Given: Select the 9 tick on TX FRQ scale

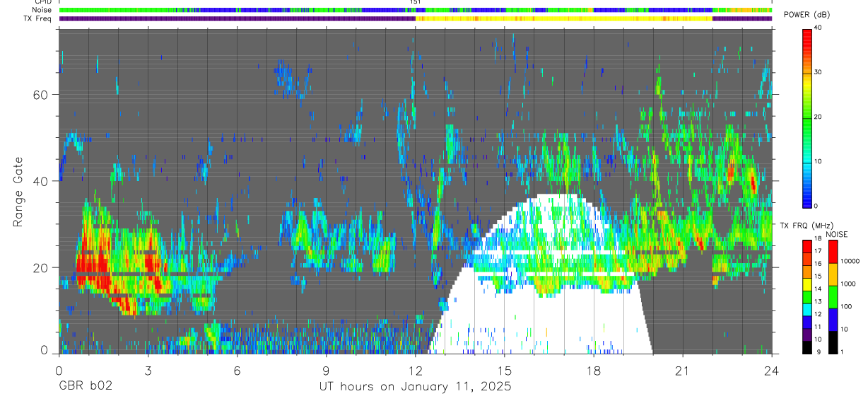Looking at the screenshot, I should tap(820, 352).
